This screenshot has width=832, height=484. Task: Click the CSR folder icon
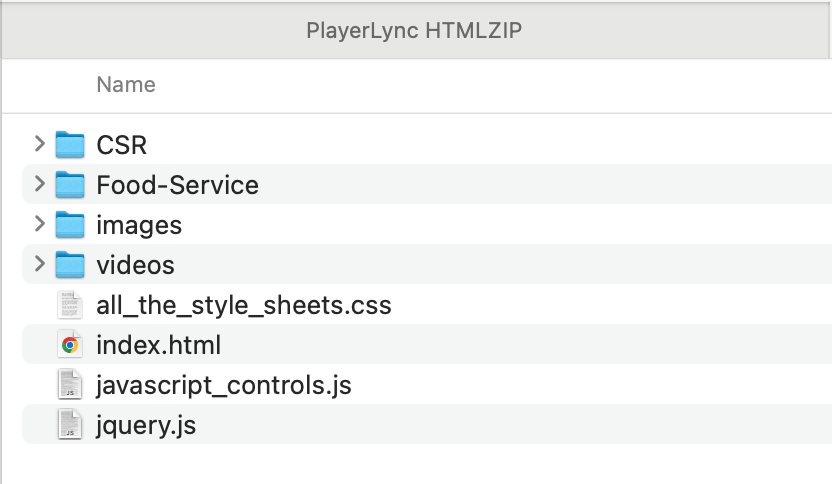[x=70, y=144]
